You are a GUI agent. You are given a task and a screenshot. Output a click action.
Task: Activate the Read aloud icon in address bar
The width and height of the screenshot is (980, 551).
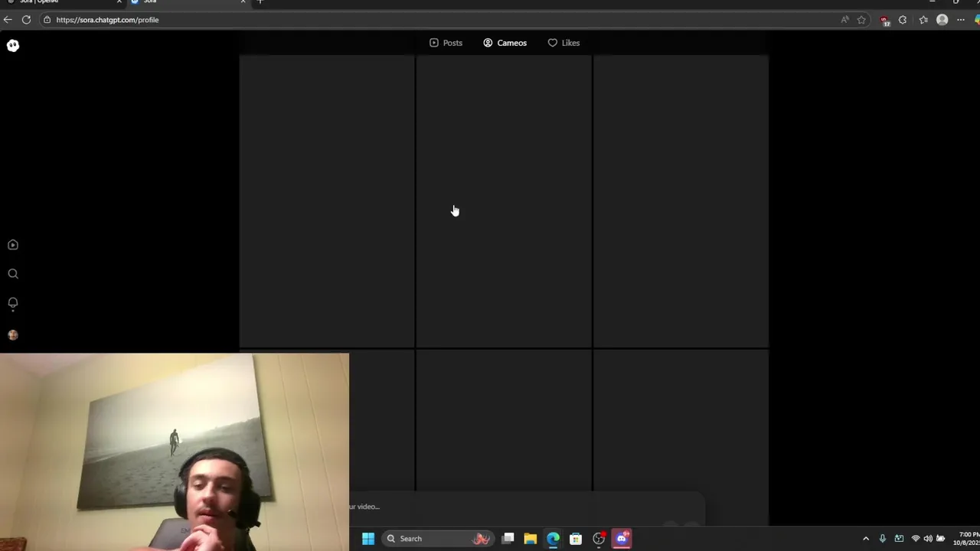[x=844, y=20]
